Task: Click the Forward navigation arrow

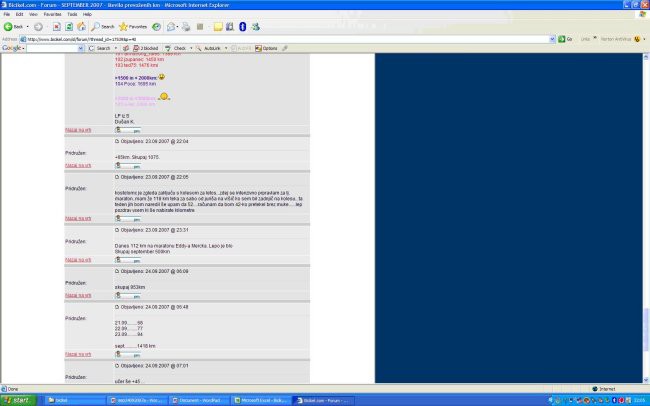Action: (38, 27)
